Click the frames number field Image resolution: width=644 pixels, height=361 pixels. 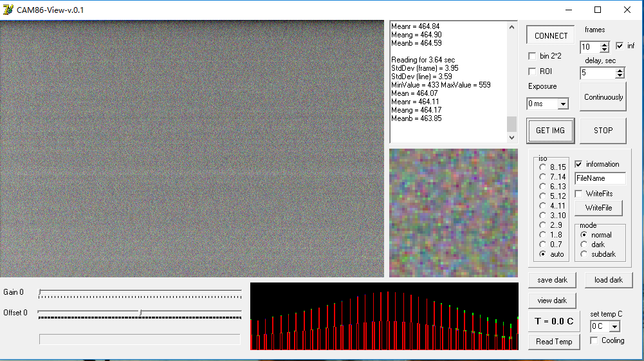click(590, 47)
